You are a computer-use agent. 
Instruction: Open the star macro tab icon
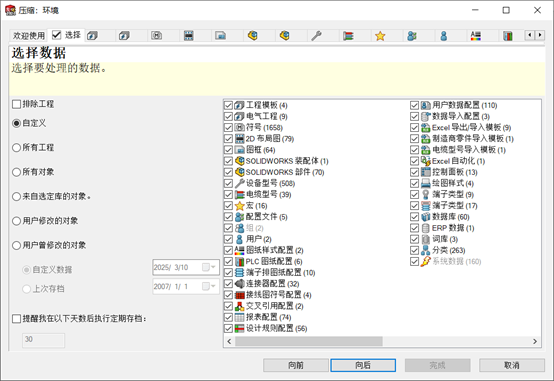click(x=380, y=36)
